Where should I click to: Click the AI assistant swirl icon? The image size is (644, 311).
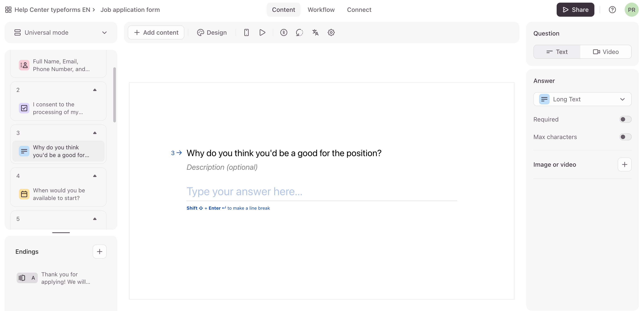click(x=299, y=32)
